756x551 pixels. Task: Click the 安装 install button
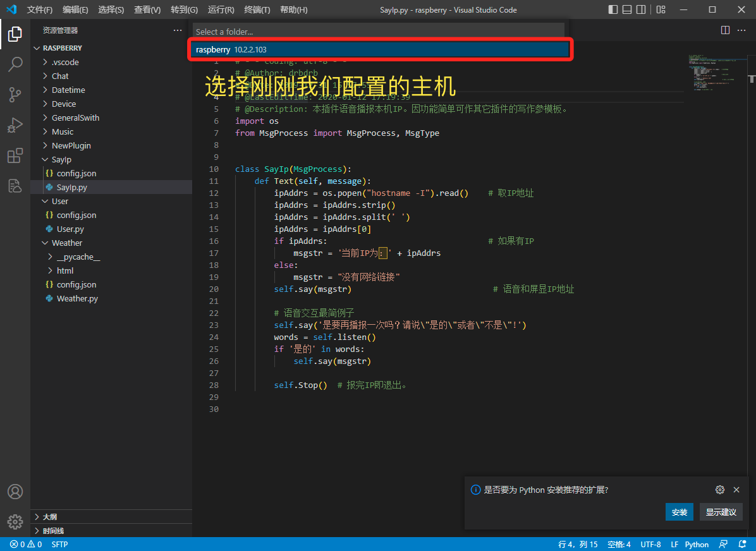coord(680,512)
